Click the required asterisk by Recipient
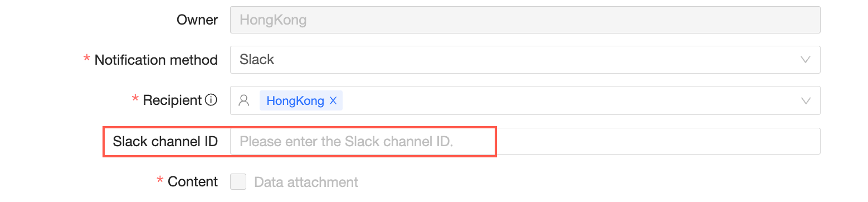This screenshot has height=202, width=868. coord(135,100)
